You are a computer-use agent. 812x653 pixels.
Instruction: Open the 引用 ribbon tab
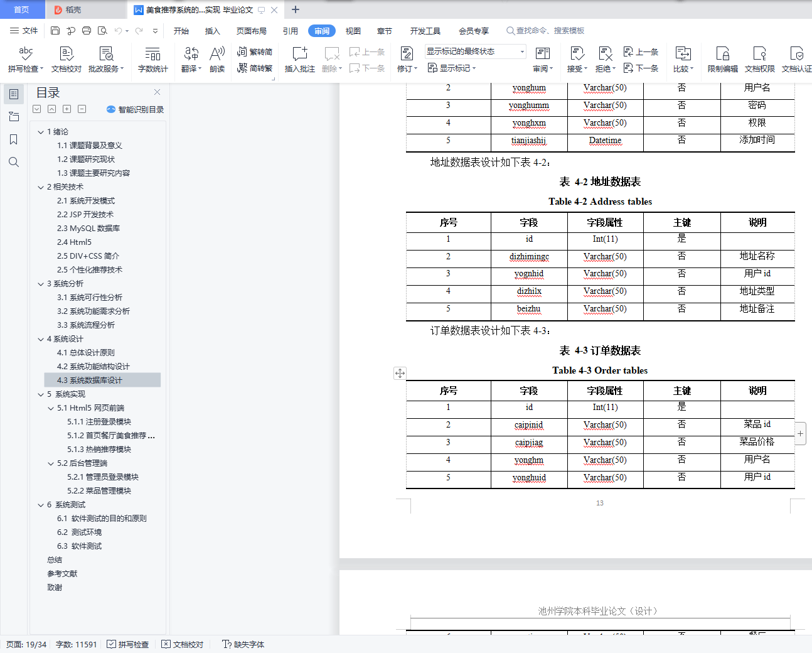click(291, 31)
